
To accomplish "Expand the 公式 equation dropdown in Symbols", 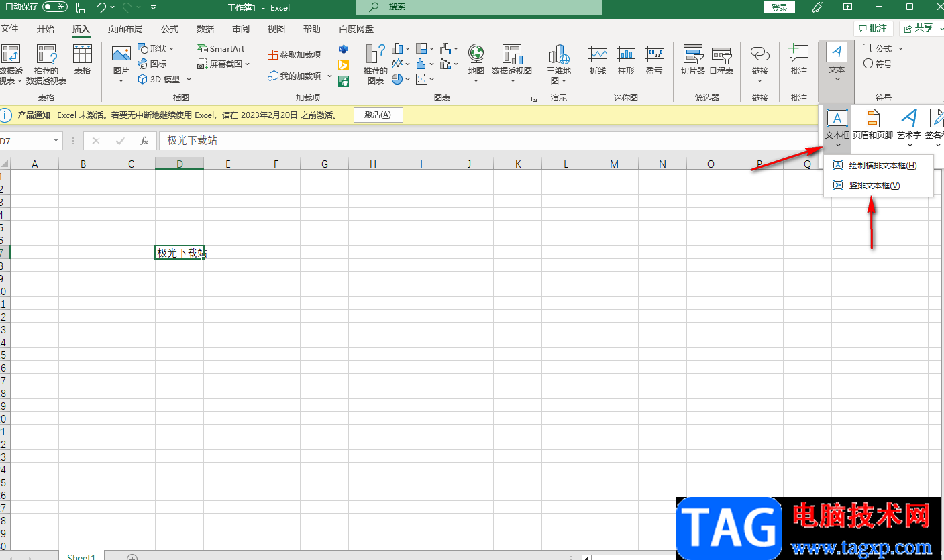I will point(901,48).
